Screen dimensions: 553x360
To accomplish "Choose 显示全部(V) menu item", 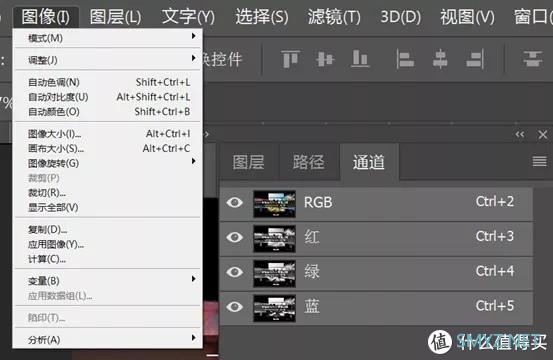I will point(108,208).
